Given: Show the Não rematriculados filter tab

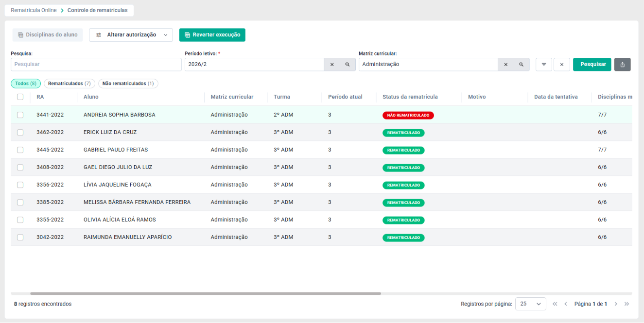Looking at the screenshot, I should 128,84.
